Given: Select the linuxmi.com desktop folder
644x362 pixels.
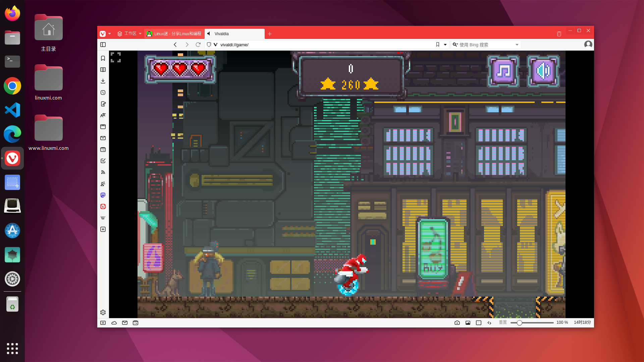Looking at the screenshot, I should (49, 82).
